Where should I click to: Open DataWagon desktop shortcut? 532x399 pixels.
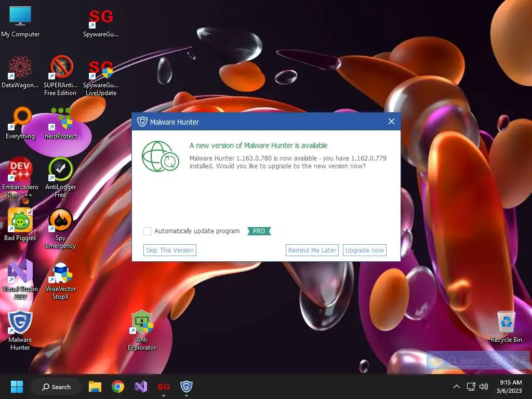pos(20,72)
